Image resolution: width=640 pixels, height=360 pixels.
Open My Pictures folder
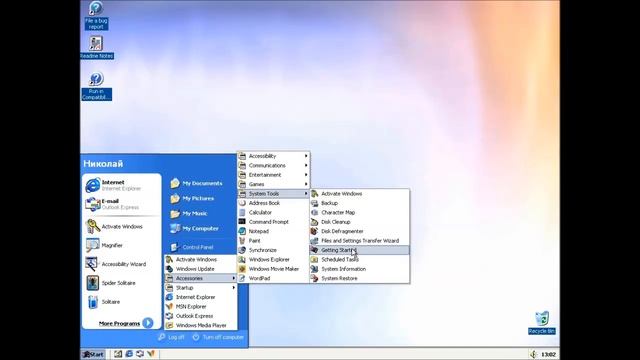(193, 198)
